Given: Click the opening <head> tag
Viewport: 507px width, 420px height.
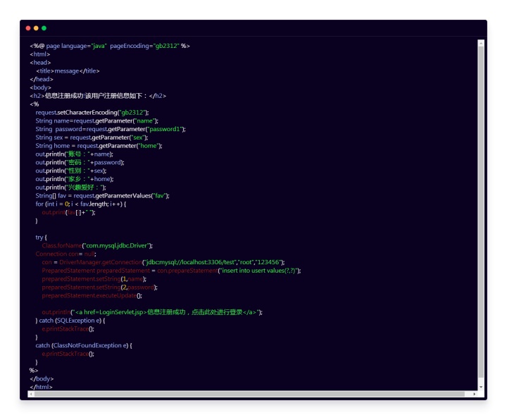Looking at the screenshot, I should 40,63.
